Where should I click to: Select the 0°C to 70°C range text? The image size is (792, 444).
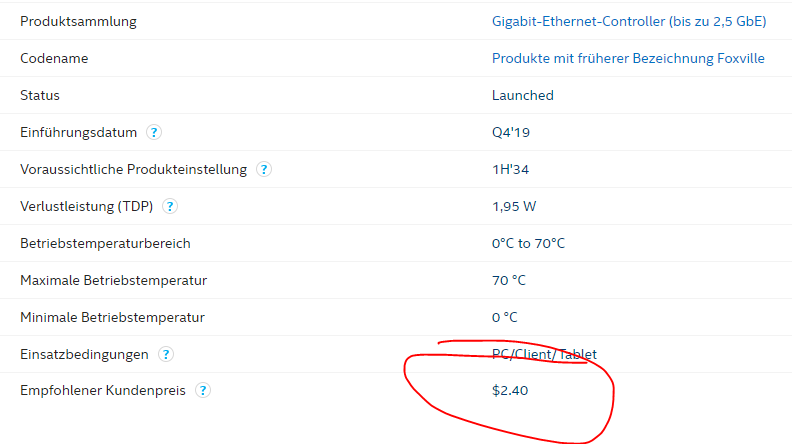click(528, 243)
